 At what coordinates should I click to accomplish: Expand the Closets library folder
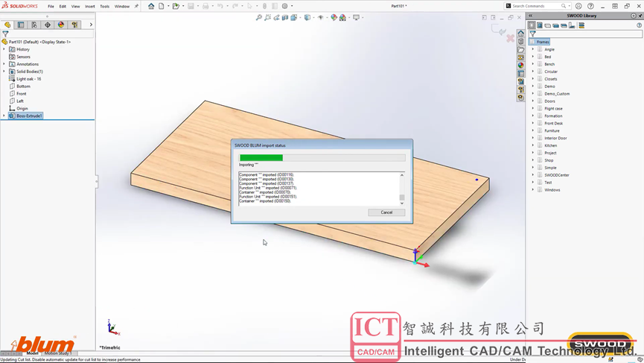533,79
